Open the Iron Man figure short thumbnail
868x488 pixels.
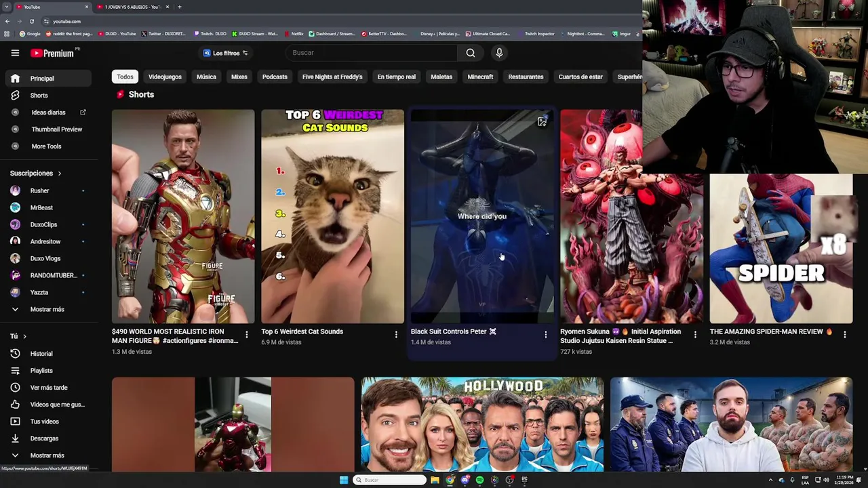tap(183, 216)
